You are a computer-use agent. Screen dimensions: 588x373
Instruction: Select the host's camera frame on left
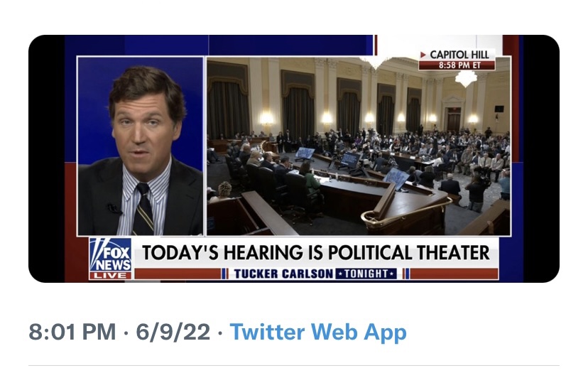point(141,146)
